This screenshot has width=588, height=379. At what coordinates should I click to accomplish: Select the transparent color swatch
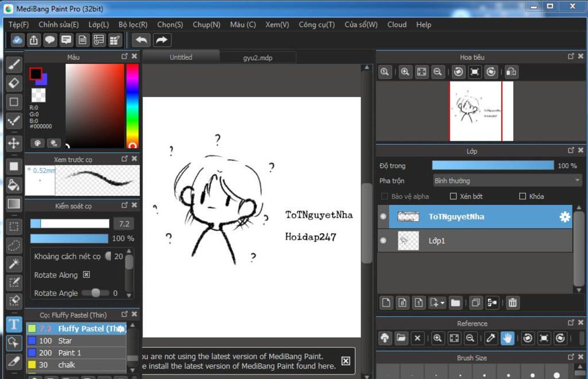tap(38, 95)
